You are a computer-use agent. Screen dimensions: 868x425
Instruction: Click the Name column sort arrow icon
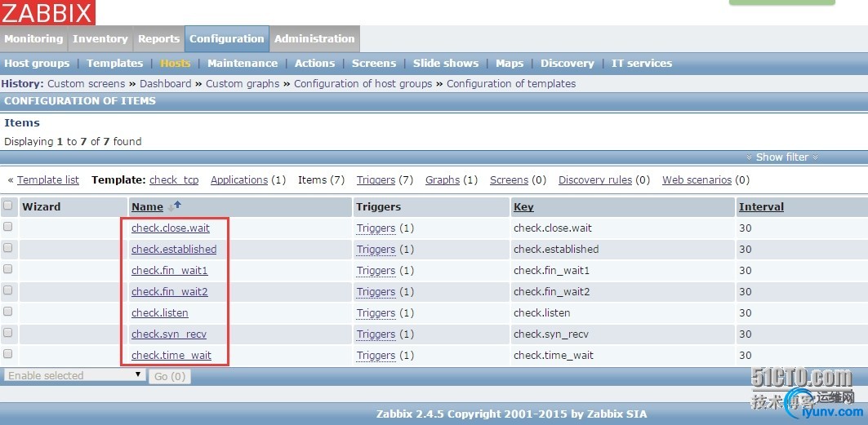tap(175, 206)
